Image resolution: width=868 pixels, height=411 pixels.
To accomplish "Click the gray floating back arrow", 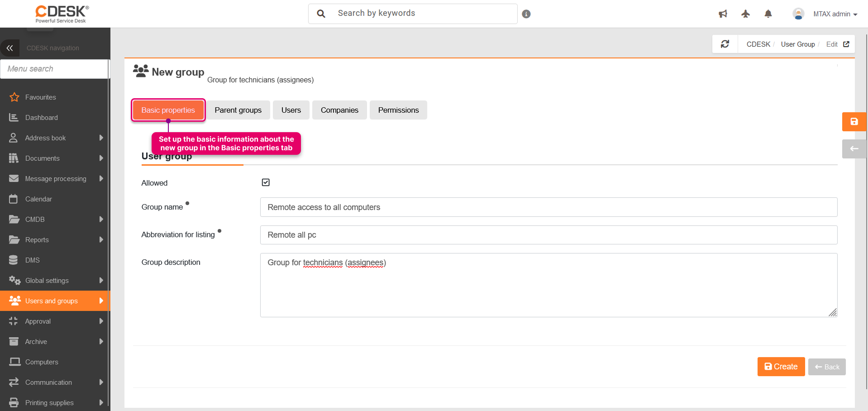I will tap(854, 149).
